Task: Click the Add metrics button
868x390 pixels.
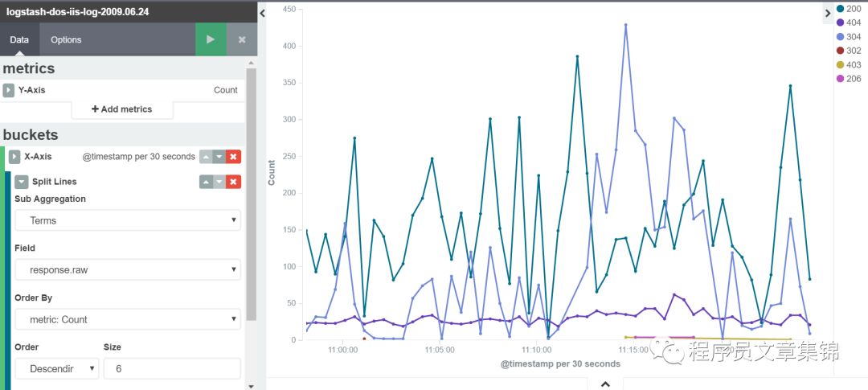Action: tap(122, 109)
